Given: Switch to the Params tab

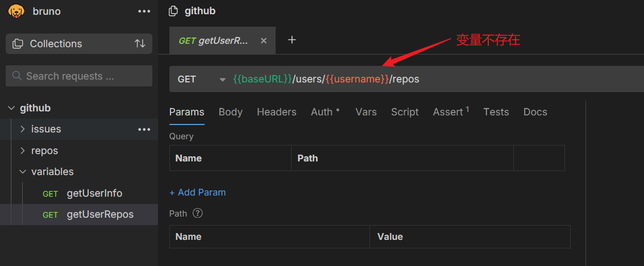Looking at the screenshot, I should point(187,112).
